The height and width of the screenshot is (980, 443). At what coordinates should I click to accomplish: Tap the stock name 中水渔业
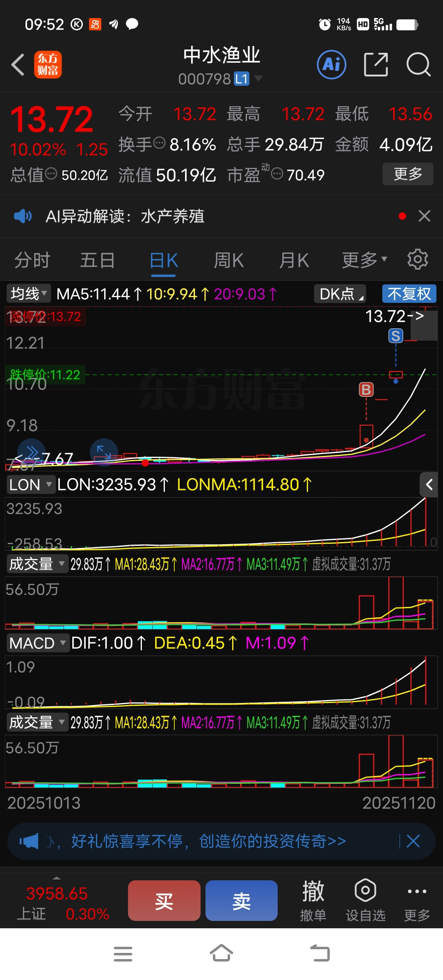[x=221, y=55]
